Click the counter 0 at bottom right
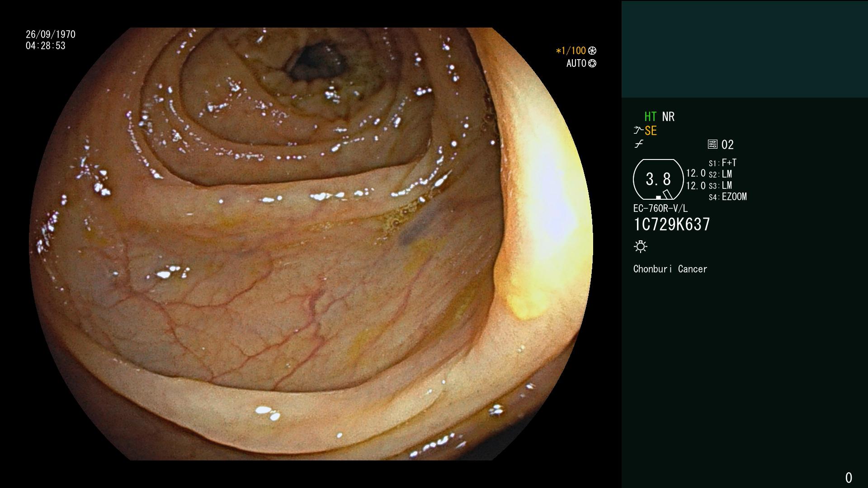The height and width of the screenshot is (488, 868). (x=849, y=478)
